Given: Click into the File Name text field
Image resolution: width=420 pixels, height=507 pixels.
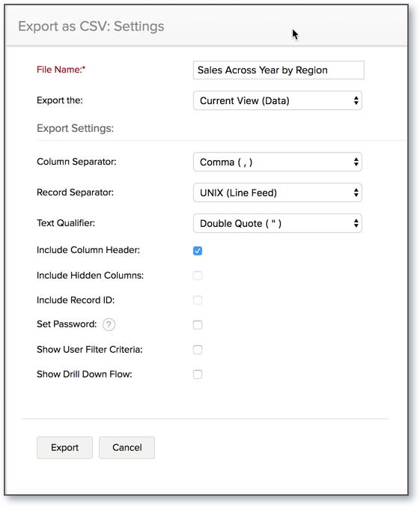Looking at the screenshot, I should tap(279, 70).
